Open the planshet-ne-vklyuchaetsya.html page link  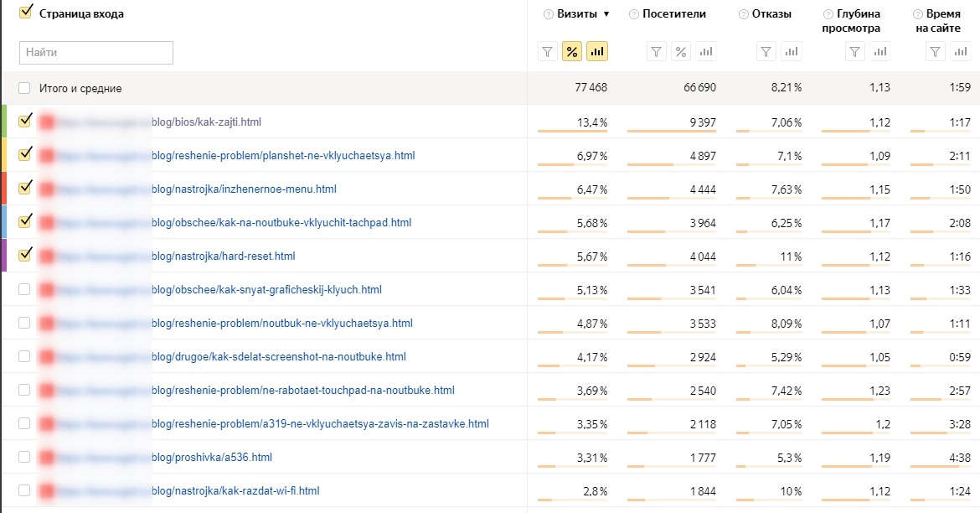click(x=283, y=156)
